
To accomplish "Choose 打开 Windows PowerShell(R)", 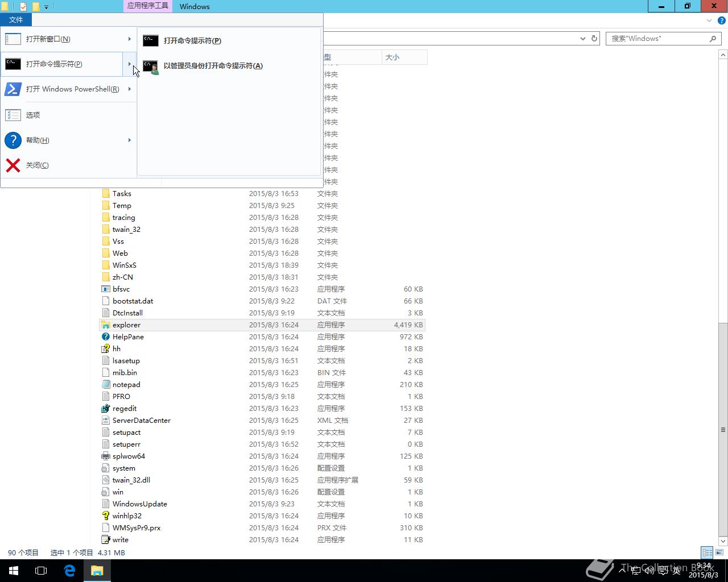I will 62,89.
